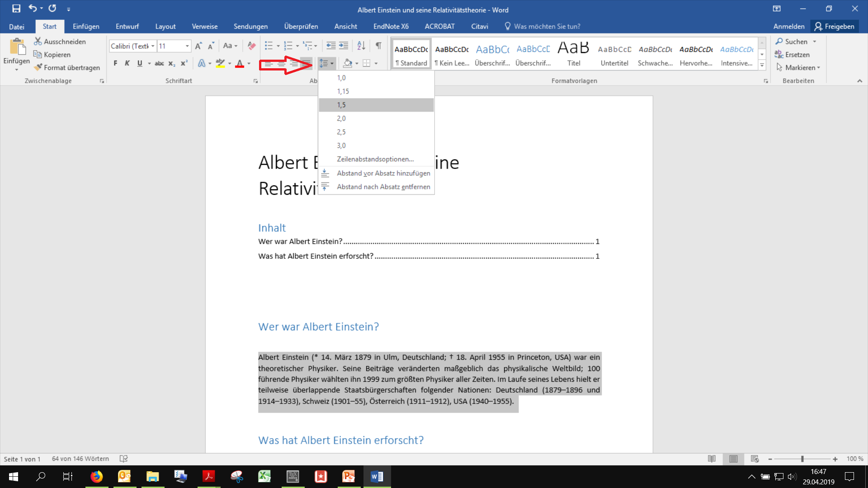Click the Format übertragen paintbrush icon

(x=38, y=67)
